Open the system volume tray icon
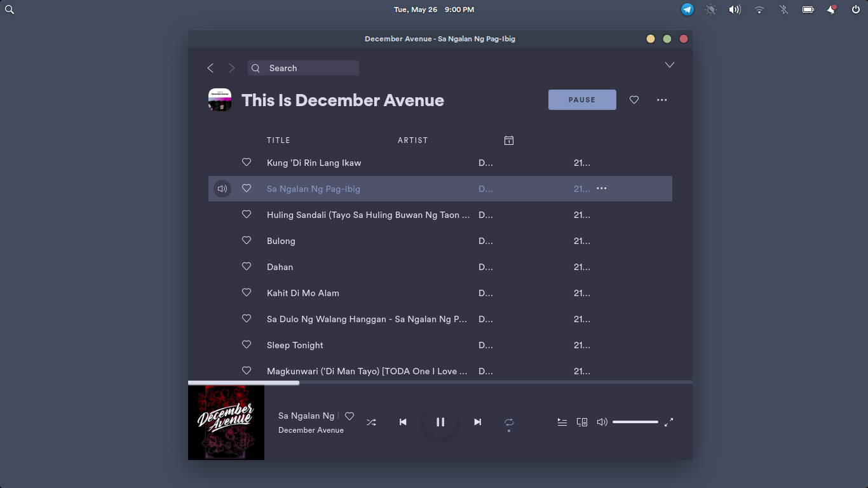Viewport: 868px width, 488px height. (735, 10)
